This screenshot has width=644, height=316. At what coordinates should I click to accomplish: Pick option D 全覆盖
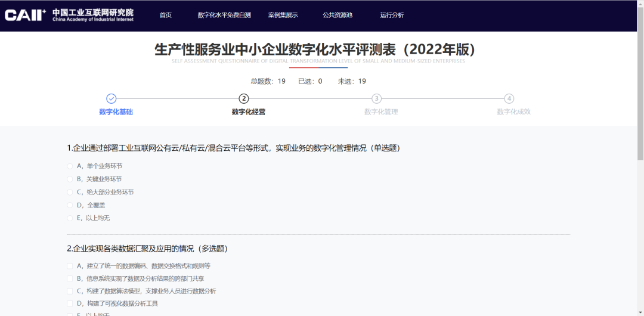[70, 205]
